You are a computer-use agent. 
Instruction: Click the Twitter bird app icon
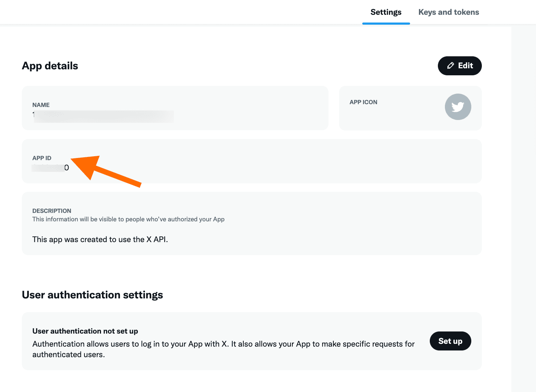tap(458, 107)
